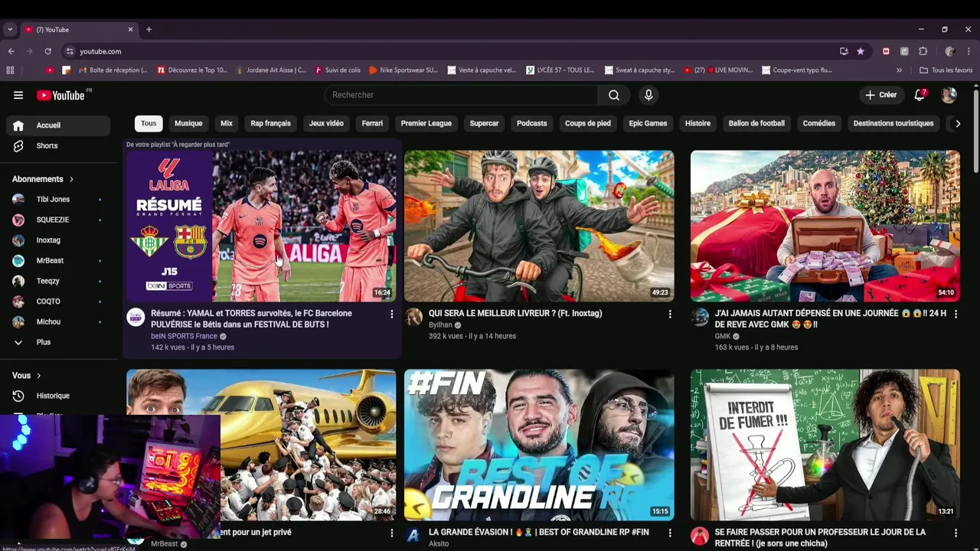Open the COQTO channel subscription

tap(58, 302)
